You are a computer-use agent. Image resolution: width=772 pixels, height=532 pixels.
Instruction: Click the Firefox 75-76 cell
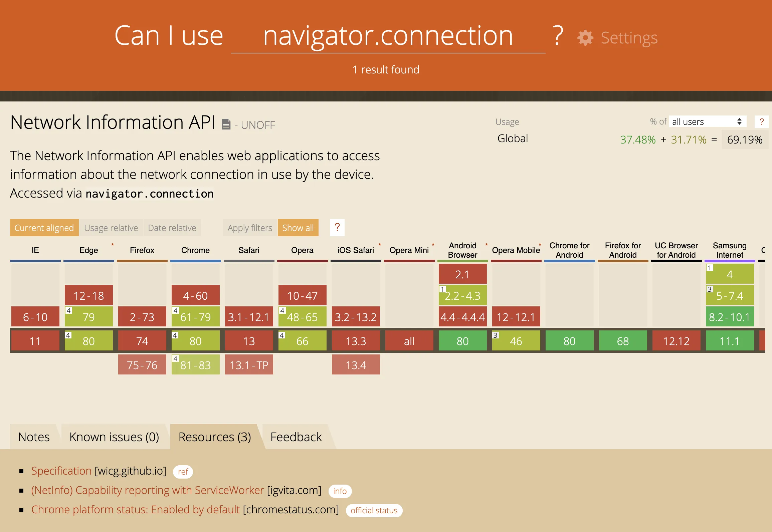point(142,365)
